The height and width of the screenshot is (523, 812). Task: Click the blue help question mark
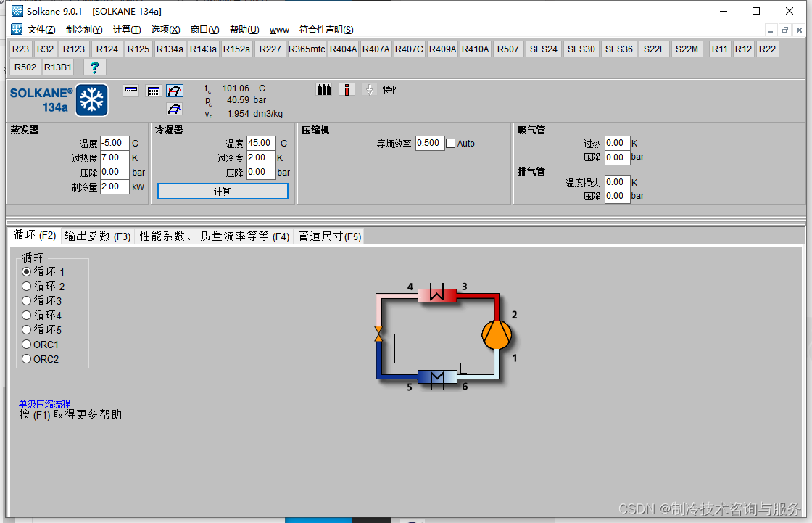pos(95,67)
